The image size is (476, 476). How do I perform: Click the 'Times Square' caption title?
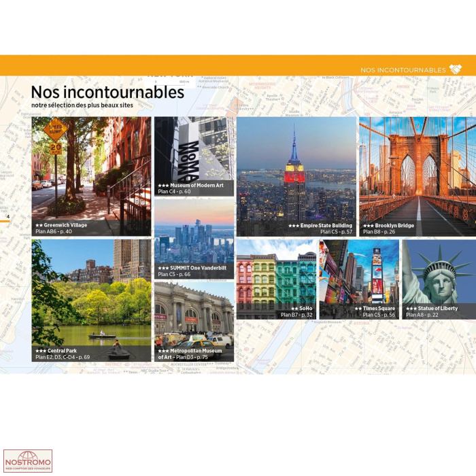coord(379,308)
